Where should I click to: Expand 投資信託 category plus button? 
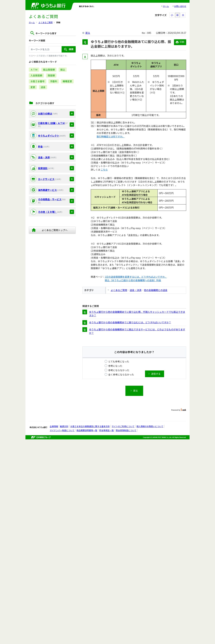(72, 168)
